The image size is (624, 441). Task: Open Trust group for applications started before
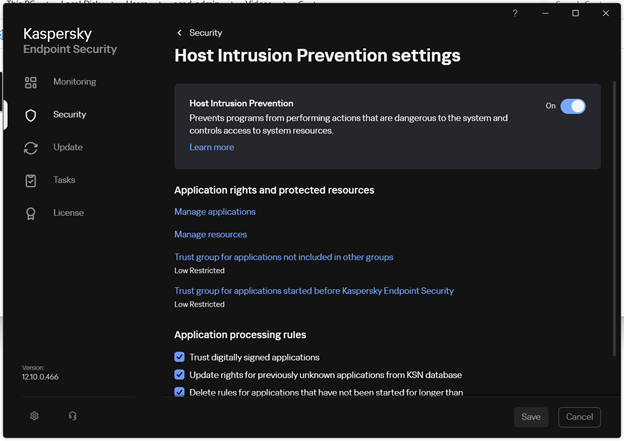[x=313, y=291]
